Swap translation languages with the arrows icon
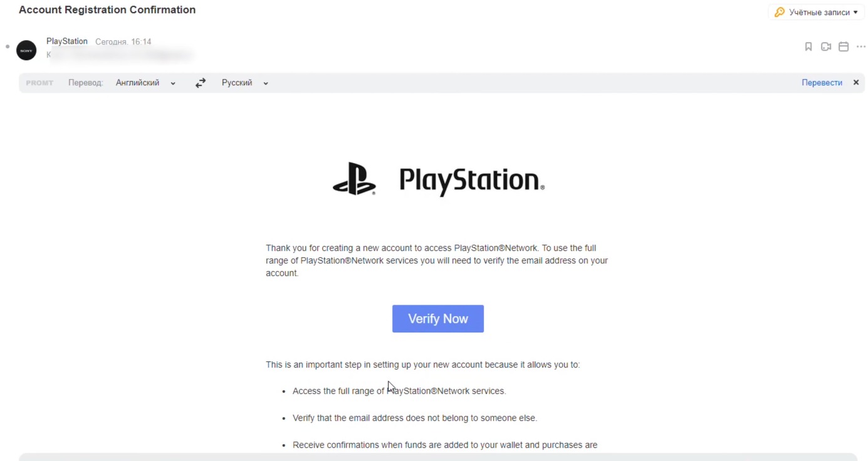The width and height of the screenshot is (868, 461). [x=201, y=83]
